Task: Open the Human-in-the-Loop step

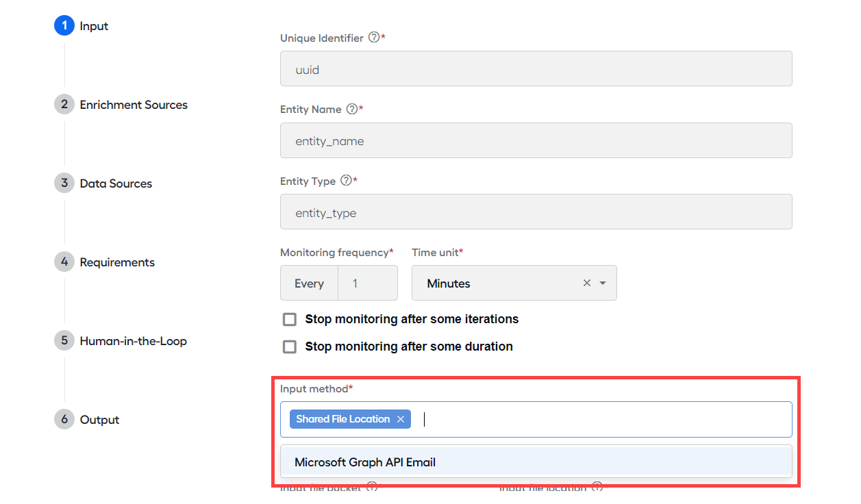Action: tap(134, 341)
